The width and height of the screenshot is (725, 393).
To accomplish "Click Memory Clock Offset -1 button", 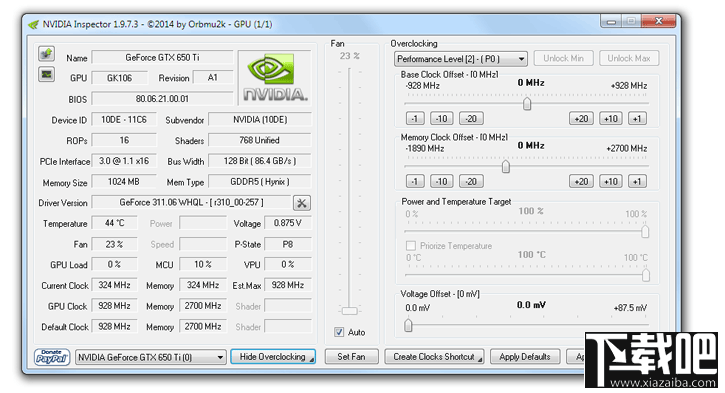I will point(415,181).
